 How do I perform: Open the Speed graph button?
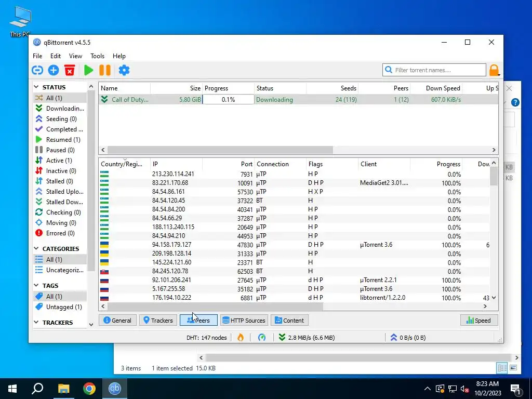coord(478,320)
